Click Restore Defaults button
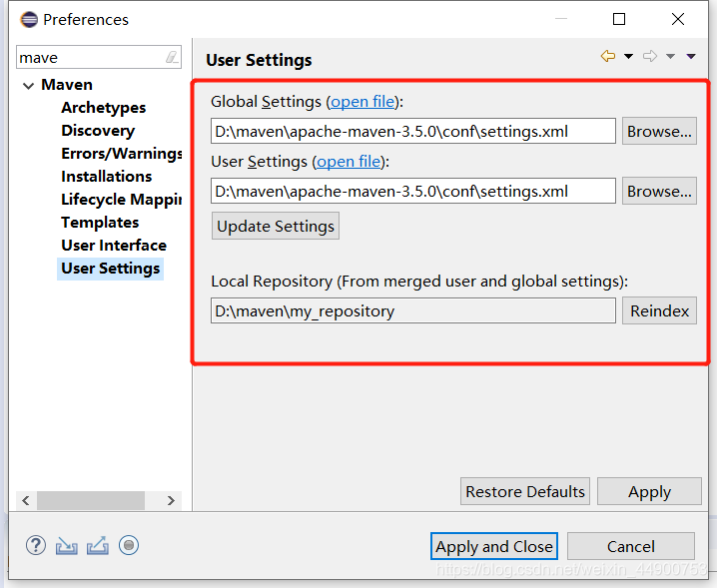Image resolution: width=717 pixels, height=588 pixels. pyautogui.click(x=525, y=491)
